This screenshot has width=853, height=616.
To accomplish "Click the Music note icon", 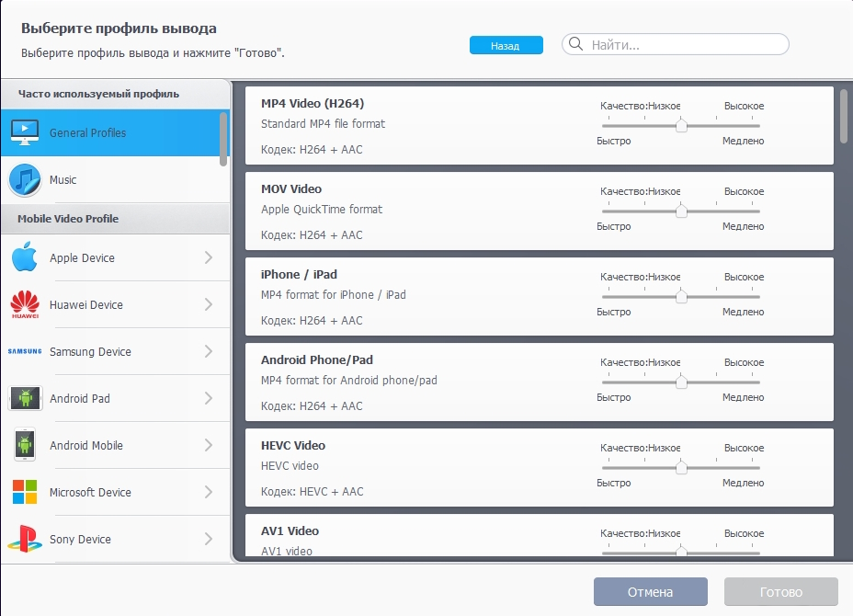I will pos(25,179).
